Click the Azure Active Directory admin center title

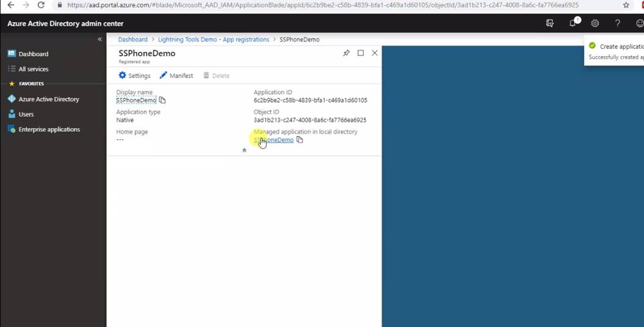pos(65,23)
